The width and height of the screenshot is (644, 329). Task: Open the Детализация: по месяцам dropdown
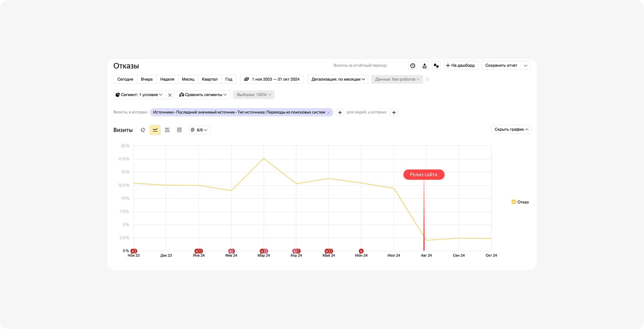pyautogui.click(x=338, y=79)
